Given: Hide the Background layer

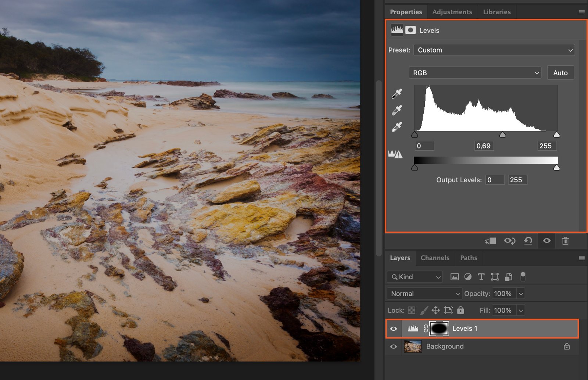Looking at the screenshot, I should 394,347.
